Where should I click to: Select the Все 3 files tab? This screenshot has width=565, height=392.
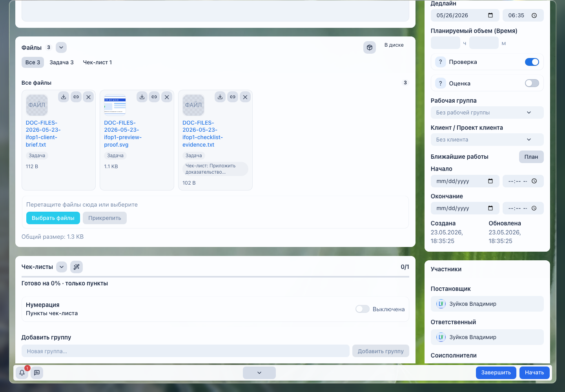(x=33, y=62)
